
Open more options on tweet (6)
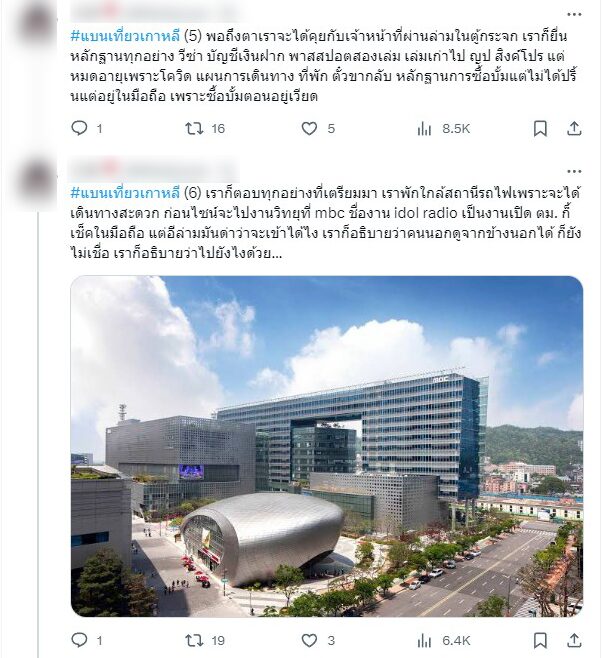574,171
